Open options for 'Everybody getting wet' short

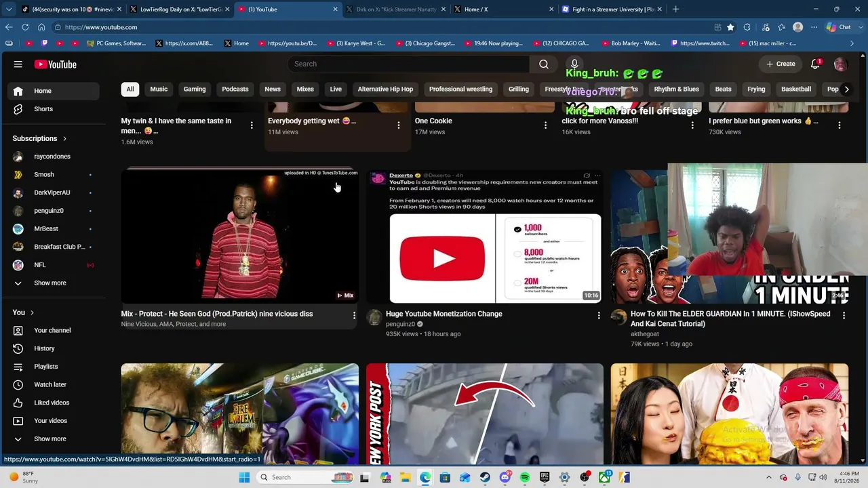(399, 125)
